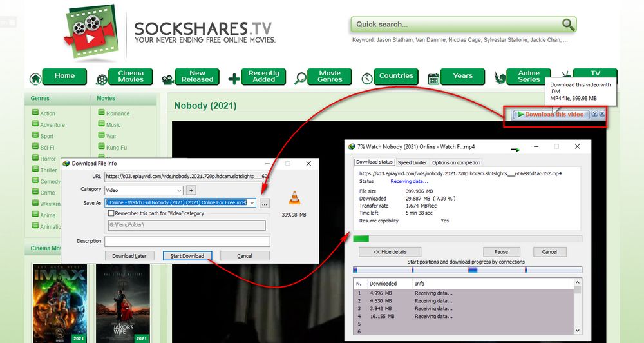This screenshot has width=644, height=343.
Task: Select connection row 4 with 16.155 MB
Action: [x=463, y=317]
